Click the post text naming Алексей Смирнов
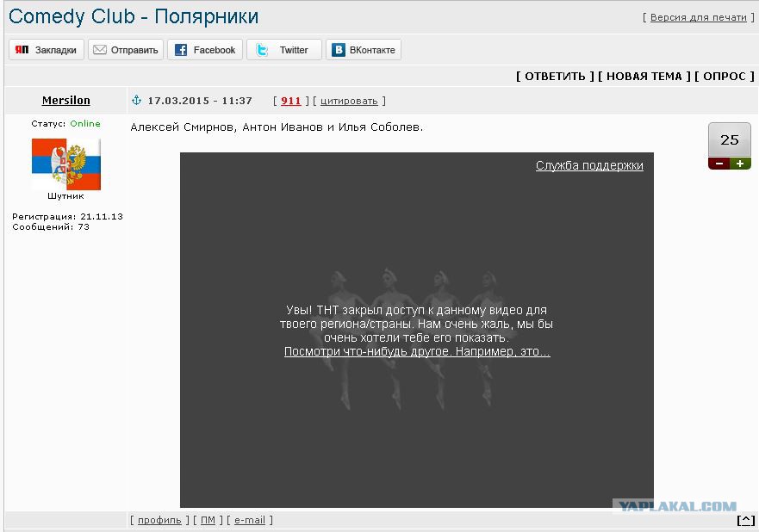Image resolution: width=759 pixels, height=532 pixels. click(x=277, y=127)
